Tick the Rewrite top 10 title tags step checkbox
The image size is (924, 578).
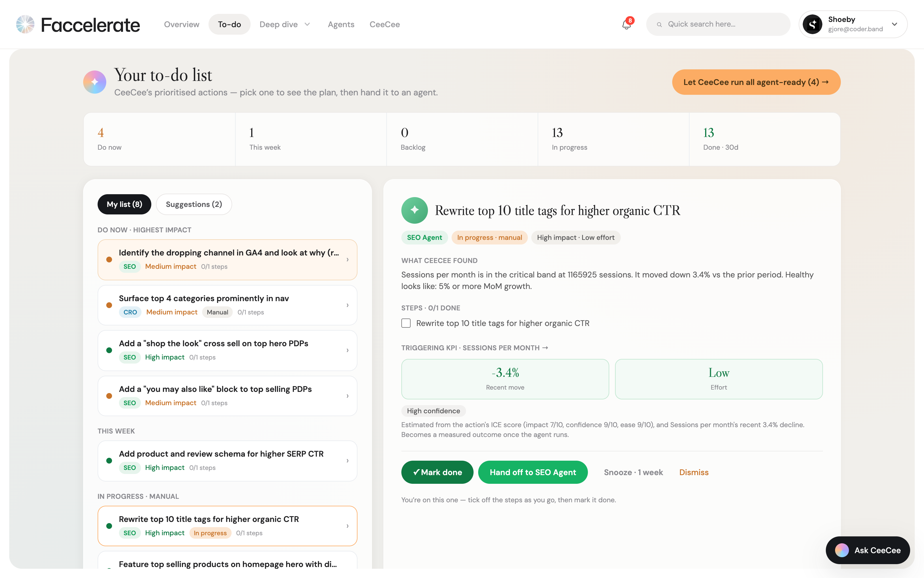(x=406, y=323)
